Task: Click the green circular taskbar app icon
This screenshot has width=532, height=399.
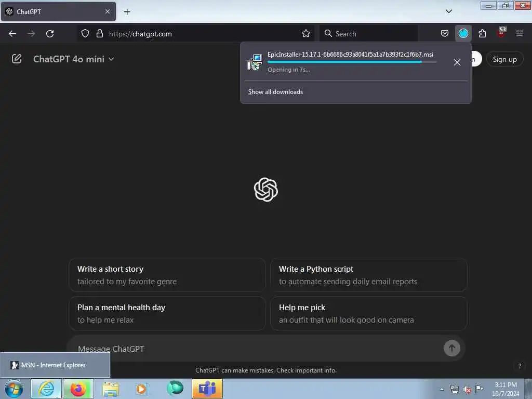Action: pos(175,388)
